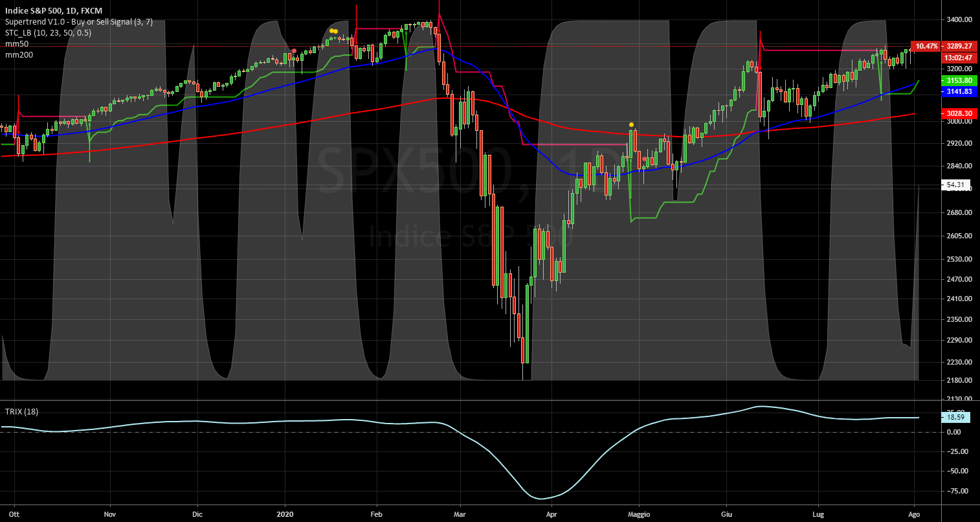Click the 3200.00 price axis label

click(x=959, y=69)
